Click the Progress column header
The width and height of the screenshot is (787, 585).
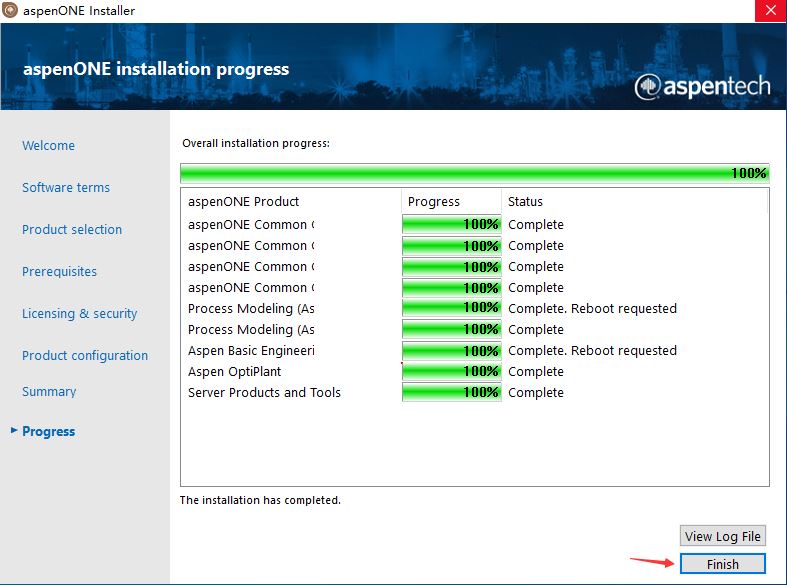pos(451,201)
